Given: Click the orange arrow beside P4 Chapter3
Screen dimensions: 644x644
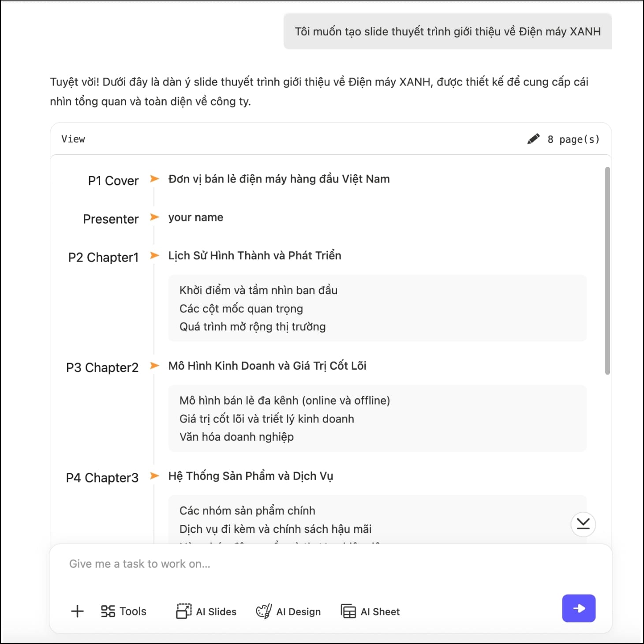Looking at the screenshot, I should click(154, 476).
